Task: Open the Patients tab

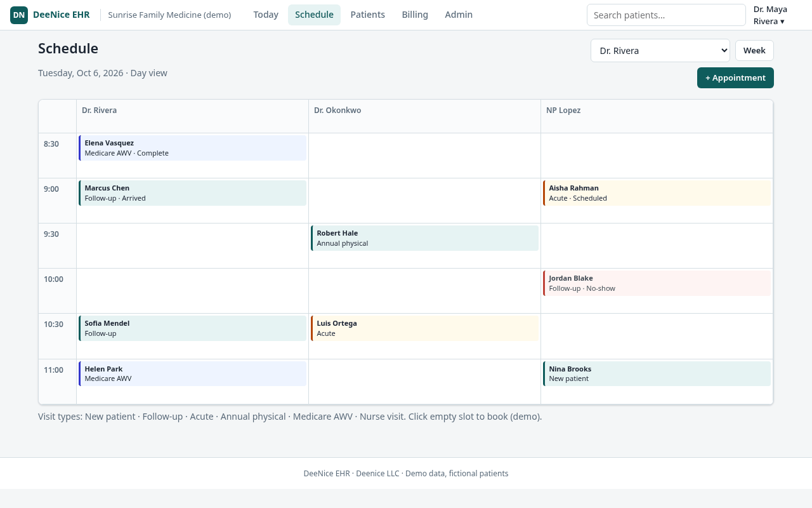Action: coord(367,15)
